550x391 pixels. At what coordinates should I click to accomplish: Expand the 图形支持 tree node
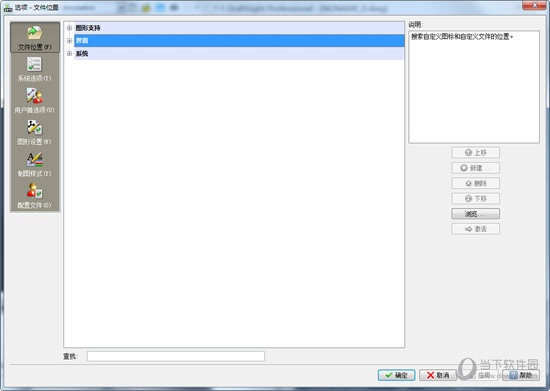[69, 28]
